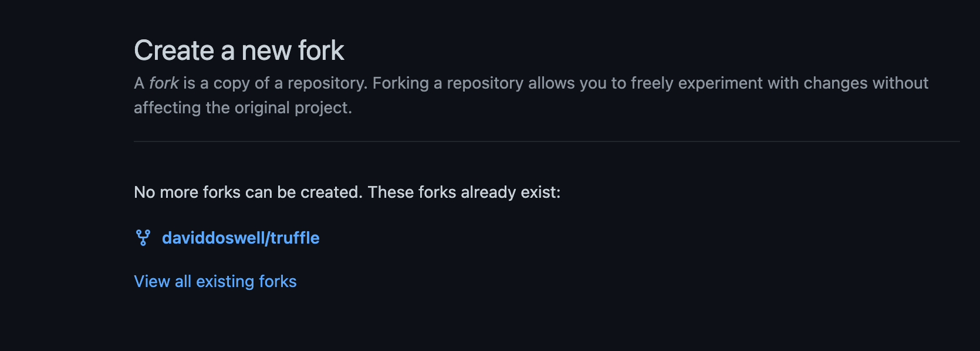Click the word "fork" ending the page heading
This screenshot has height=351, width=980.
coord(321,50)
